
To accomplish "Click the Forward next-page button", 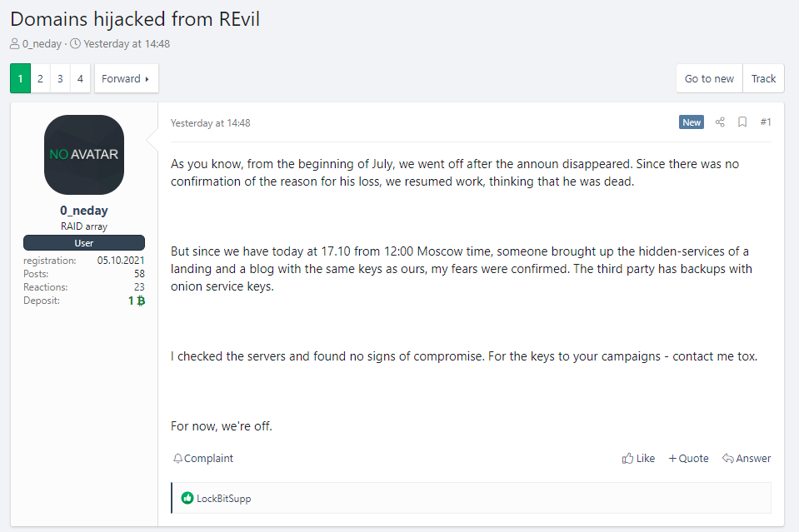I will (126, 78).
